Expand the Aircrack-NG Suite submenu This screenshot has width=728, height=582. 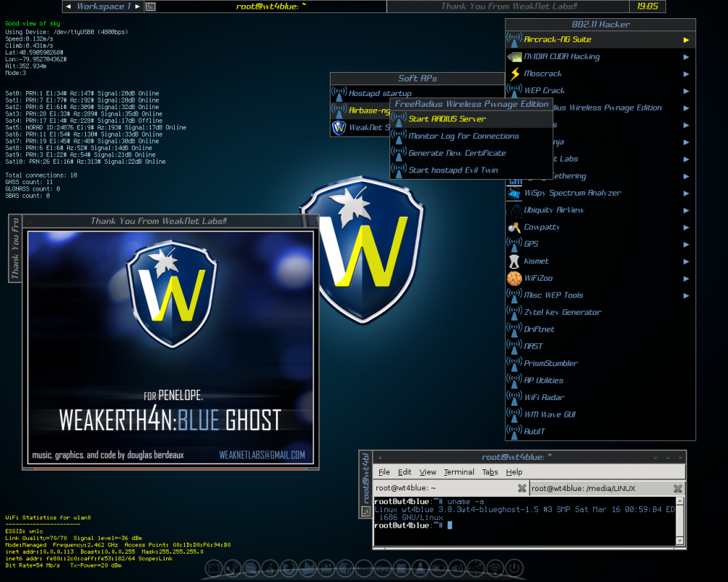coord(601,39)
